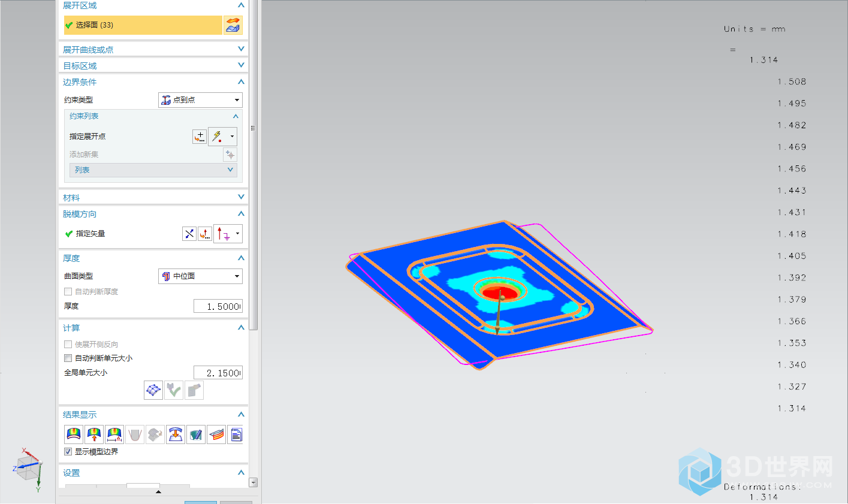Click the grayed calculate checkmark icon in 计算
Viewport: 848px width, 504px height.
tap(174, 390)
